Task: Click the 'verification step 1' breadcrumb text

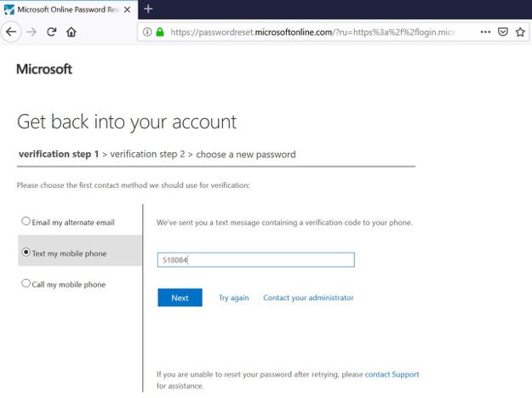Action: 59,154
